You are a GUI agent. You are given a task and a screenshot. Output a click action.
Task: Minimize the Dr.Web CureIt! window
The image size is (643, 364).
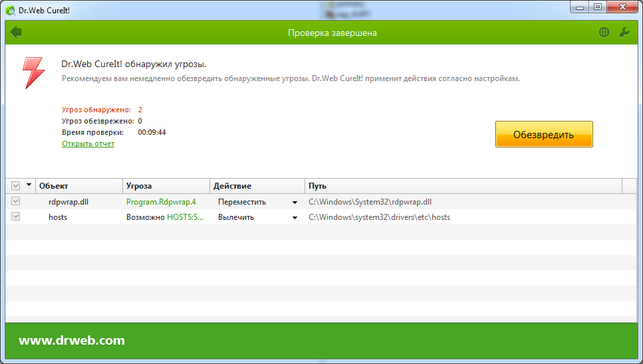click(x=579, y=7)
